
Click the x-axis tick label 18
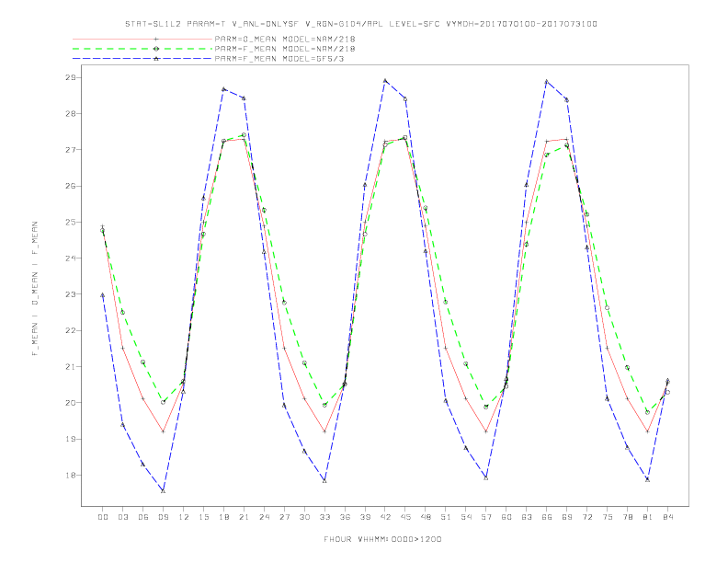[x=223, y=517]
